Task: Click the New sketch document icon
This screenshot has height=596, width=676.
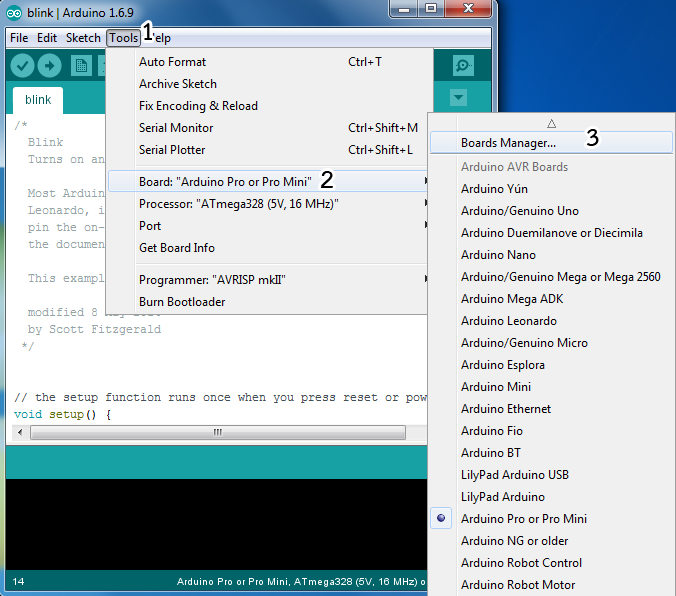Action: [81, 66]
